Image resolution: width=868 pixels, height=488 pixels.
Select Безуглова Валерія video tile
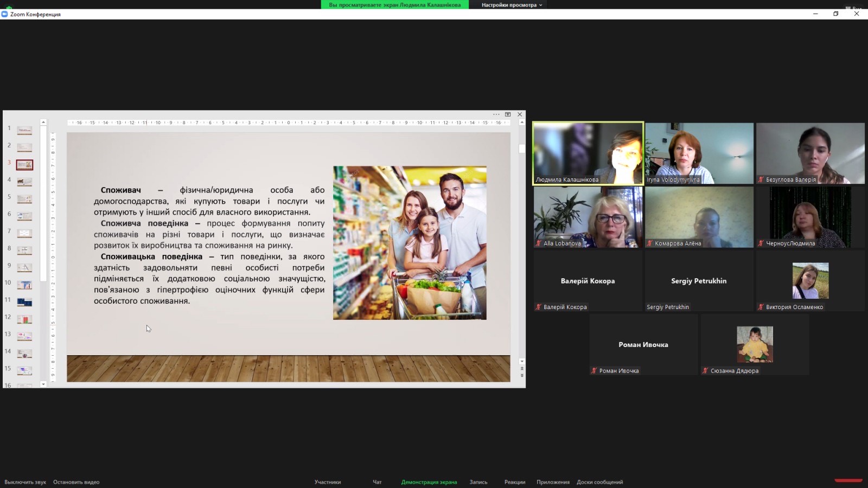810,153
